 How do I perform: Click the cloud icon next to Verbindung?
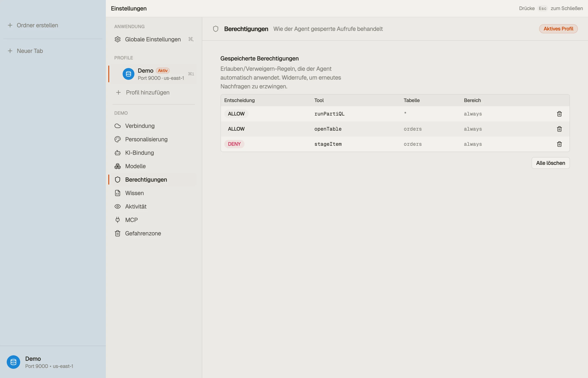pos(118,126)
